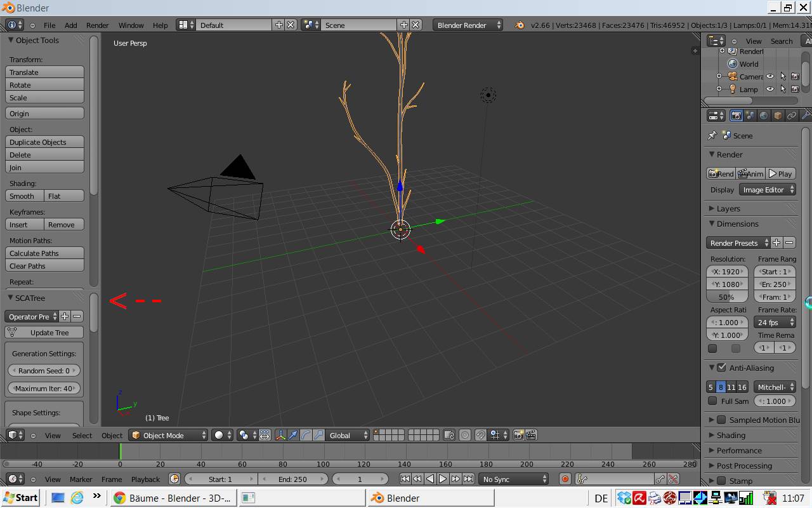Open the File menu
812x508 pixels.
pyautogui.click(x=49, y=25)
